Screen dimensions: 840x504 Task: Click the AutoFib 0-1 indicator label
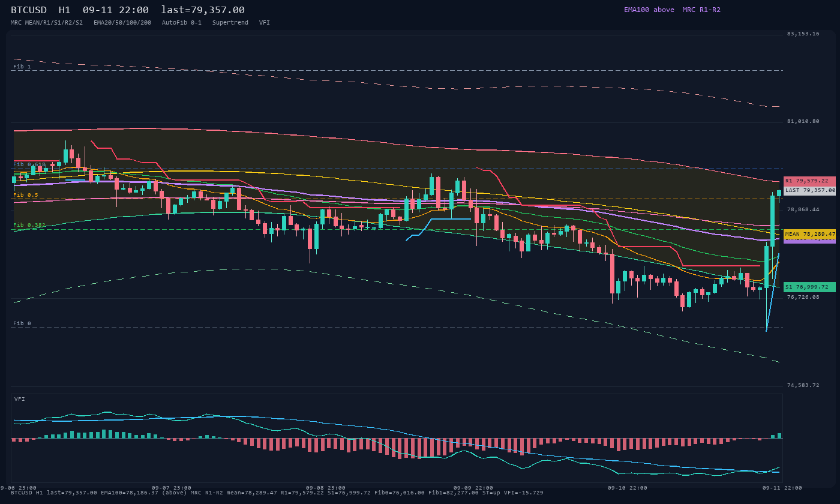coord(182,23)
